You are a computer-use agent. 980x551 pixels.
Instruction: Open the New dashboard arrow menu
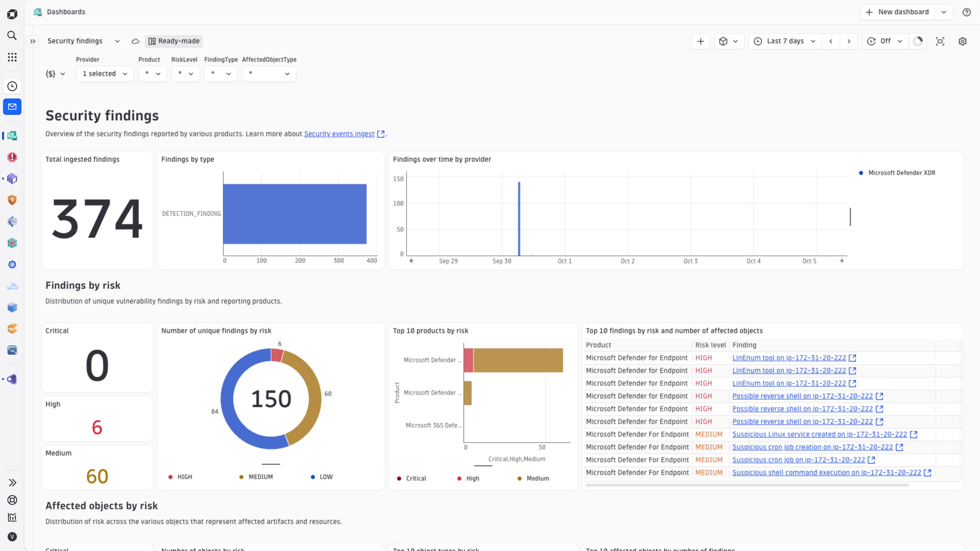tap(944, 12)
